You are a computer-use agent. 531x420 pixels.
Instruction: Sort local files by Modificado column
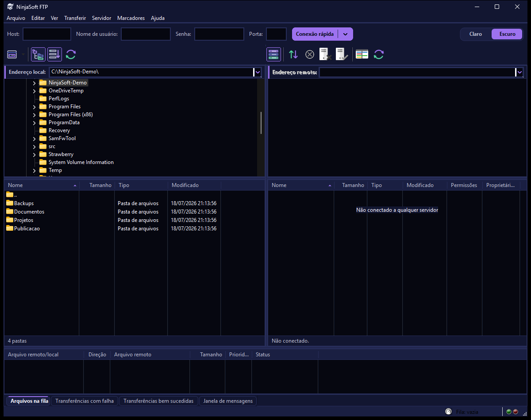click(x=194, y=185)
